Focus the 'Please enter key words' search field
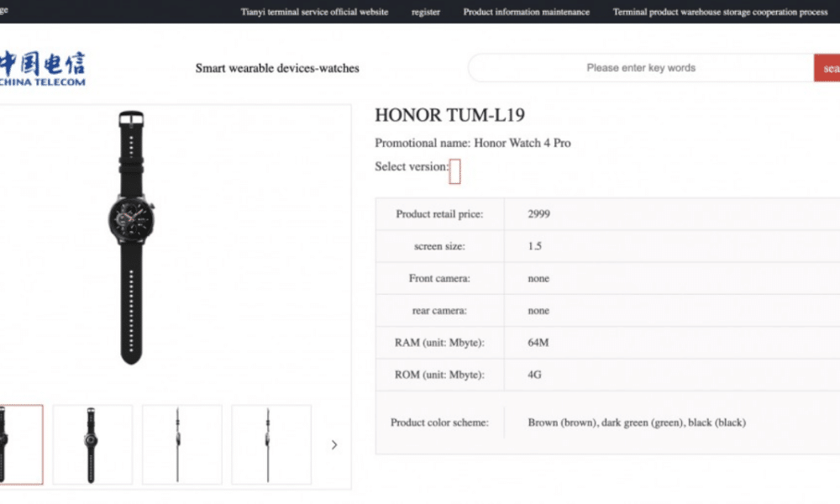 tap(641, 67)
